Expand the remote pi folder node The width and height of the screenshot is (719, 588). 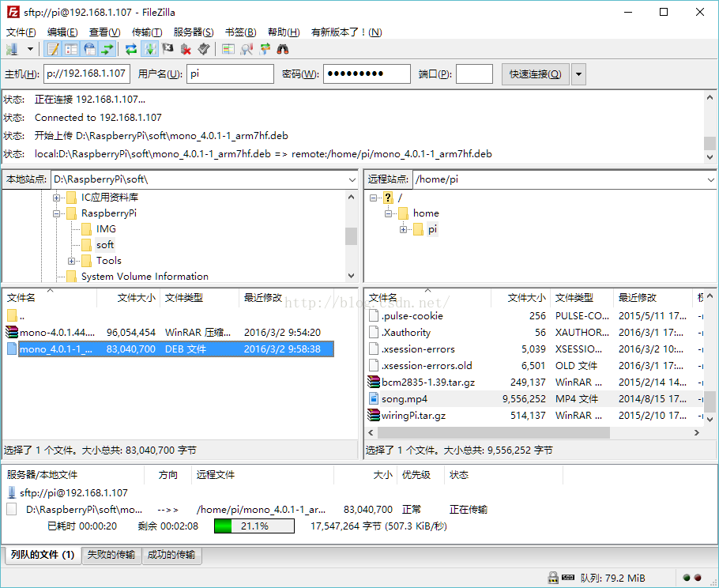click(403, 229)
